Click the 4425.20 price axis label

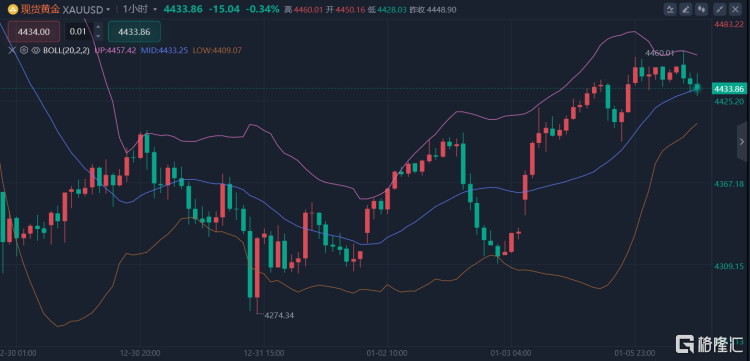[729, 101]
